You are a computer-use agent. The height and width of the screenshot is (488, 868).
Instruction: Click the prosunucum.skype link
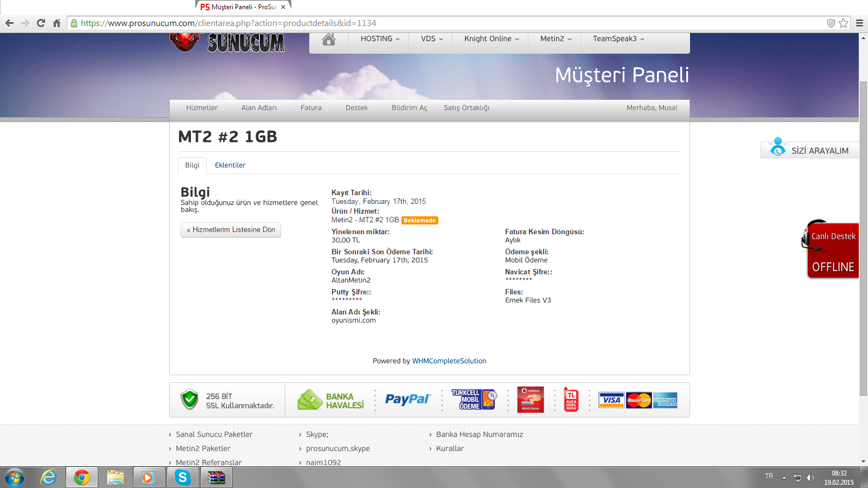pos(338,448)
